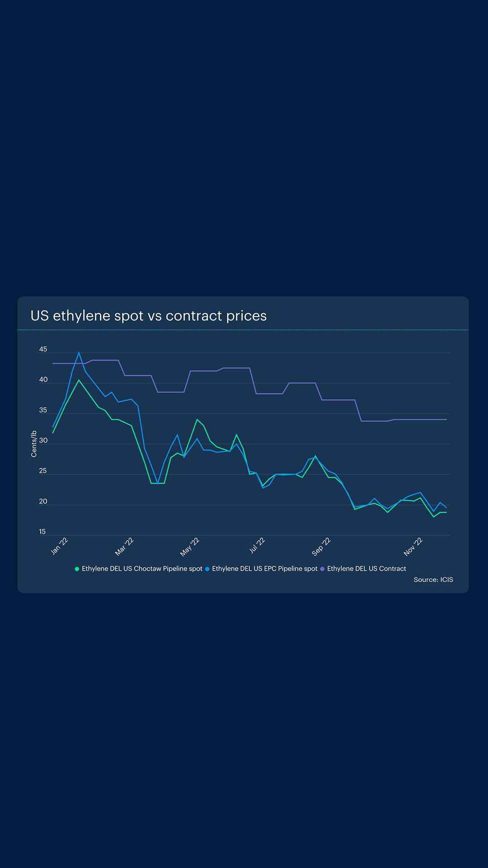Click the 45 value on the y-axis
The image size is (488, 868).
click(x=43, y=349)
